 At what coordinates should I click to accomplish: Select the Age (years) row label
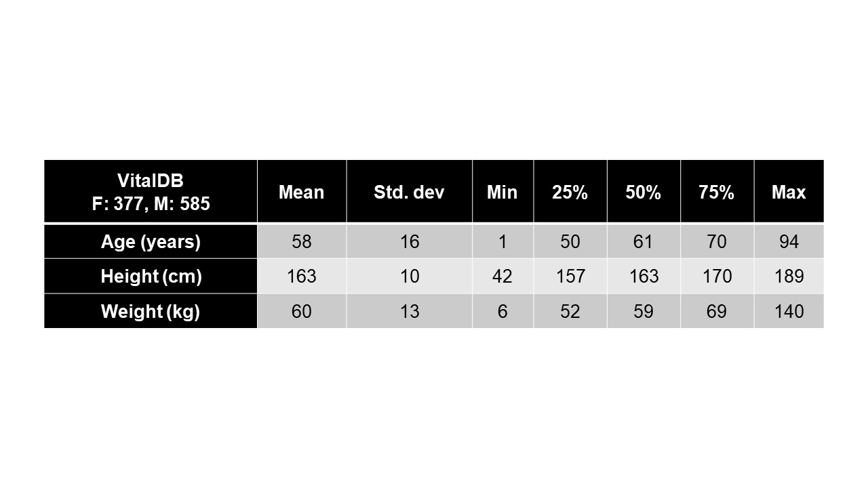tap(151, 242)
